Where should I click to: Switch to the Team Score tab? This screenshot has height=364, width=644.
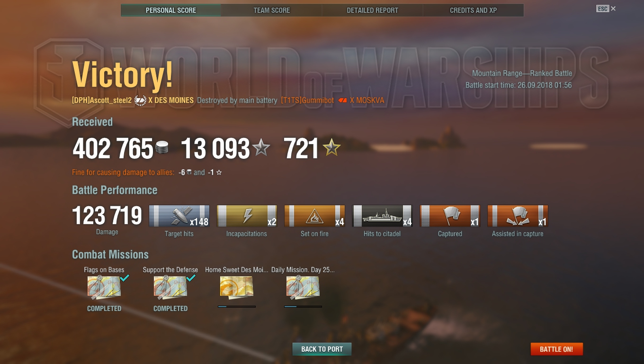[272, 10]
